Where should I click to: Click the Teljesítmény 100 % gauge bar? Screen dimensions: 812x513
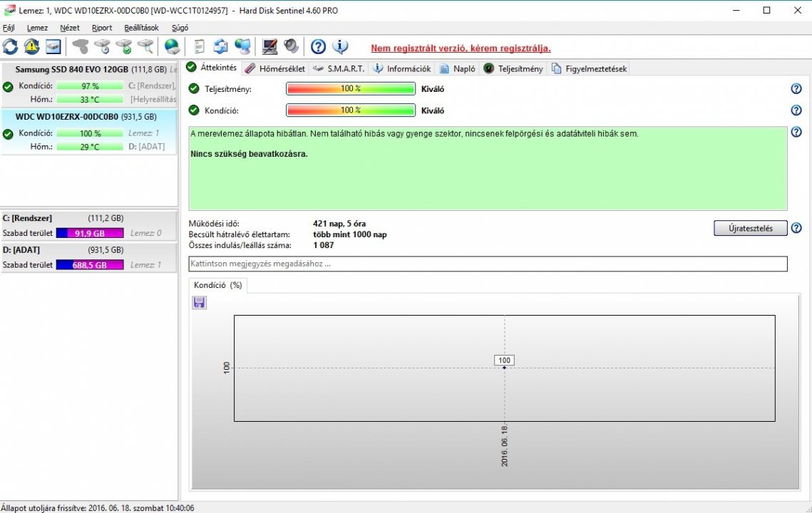pos(351,88)
